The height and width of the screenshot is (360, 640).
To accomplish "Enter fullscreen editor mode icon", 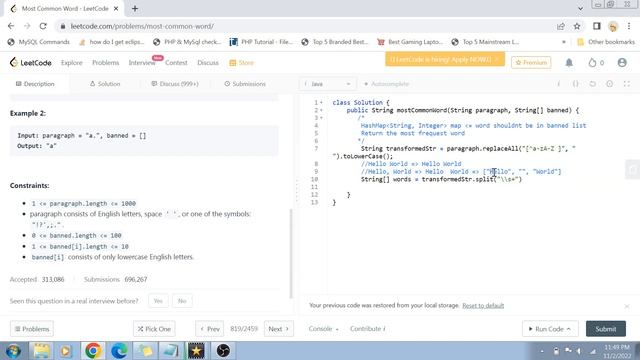I will pos(627,84).
